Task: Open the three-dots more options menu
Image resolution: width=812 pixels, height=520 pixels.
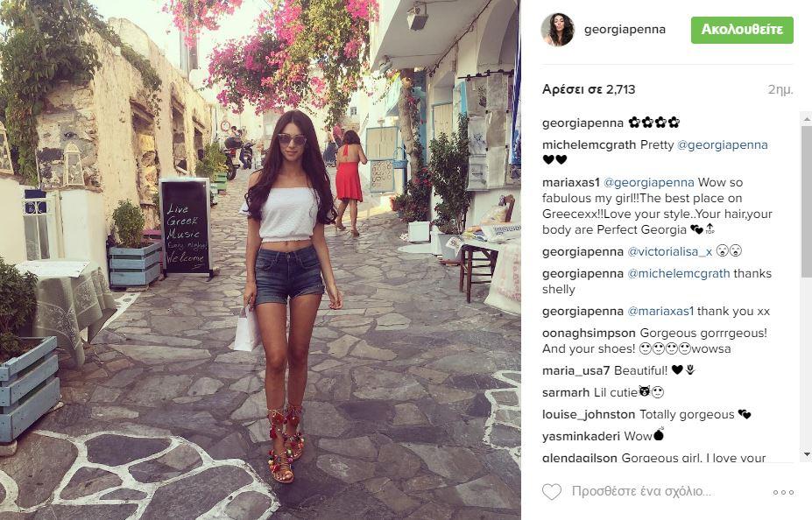Action: 783,492
